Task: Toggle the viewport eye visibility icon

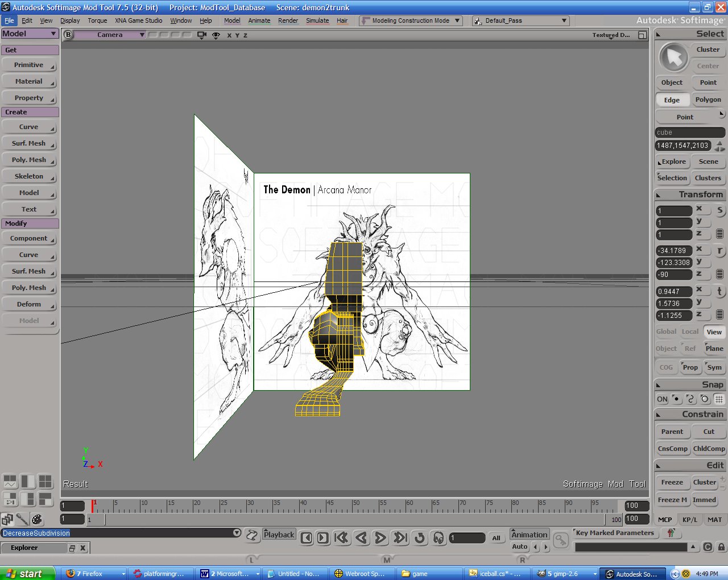Action: [216, 35]
